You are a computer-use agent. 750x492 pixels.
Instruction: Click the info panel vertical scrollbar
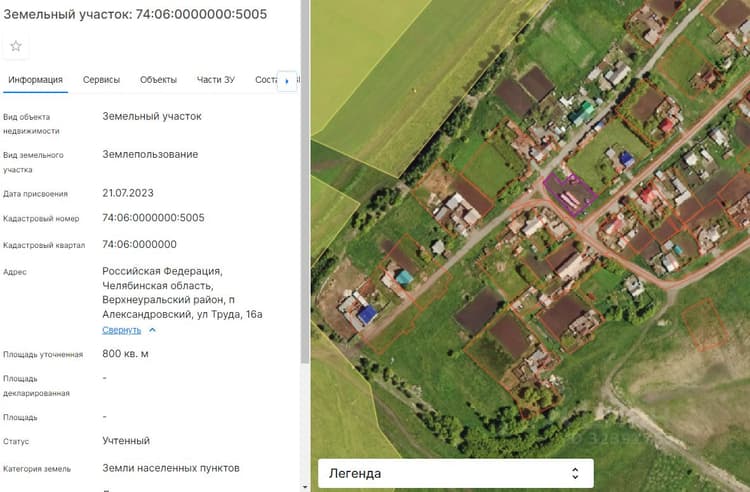305,182
